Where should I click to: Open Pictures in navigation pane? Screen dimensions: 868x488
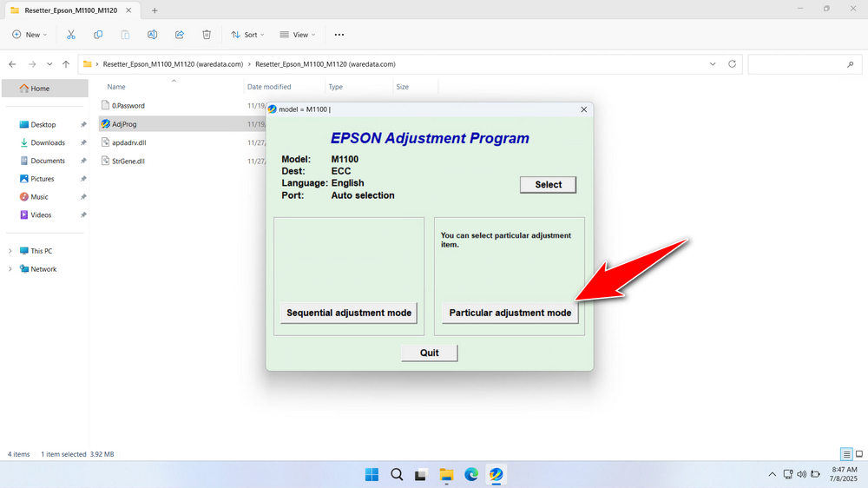[x=42, y=179]
